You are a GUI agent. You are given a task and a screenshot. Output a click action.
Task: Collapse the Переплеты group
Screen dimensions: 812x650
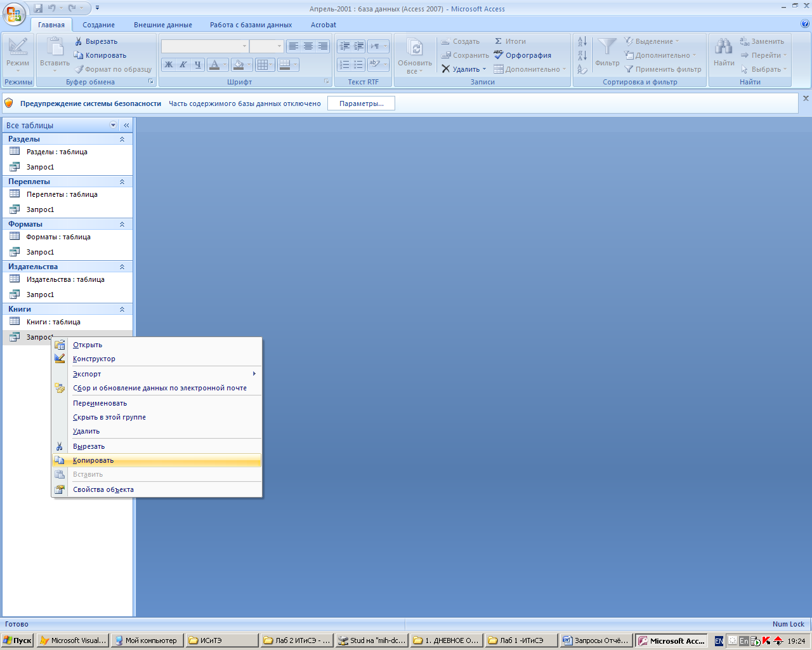pos(122,182)
